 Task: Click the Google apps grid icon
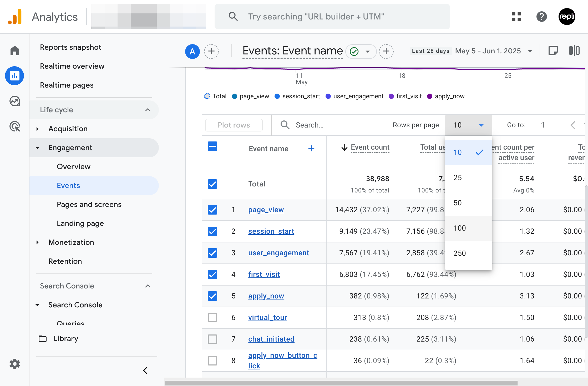click(516, 17)
